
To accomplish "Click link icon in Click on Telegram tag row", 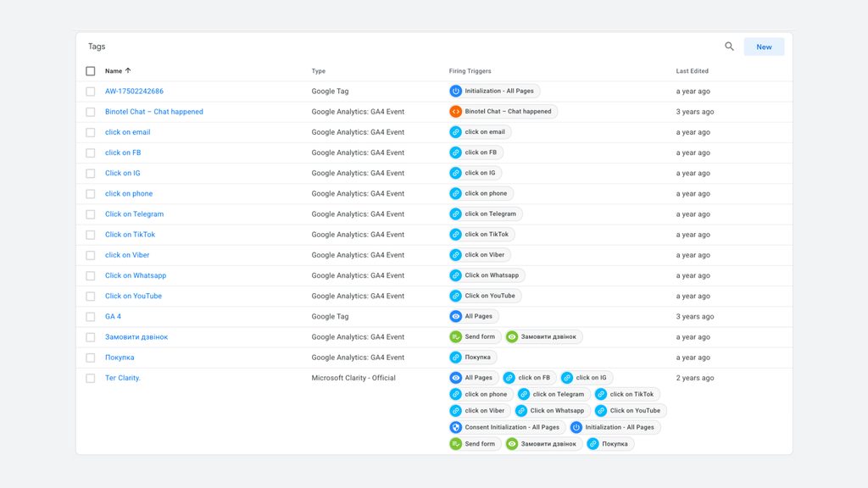I will click(455, 213).
